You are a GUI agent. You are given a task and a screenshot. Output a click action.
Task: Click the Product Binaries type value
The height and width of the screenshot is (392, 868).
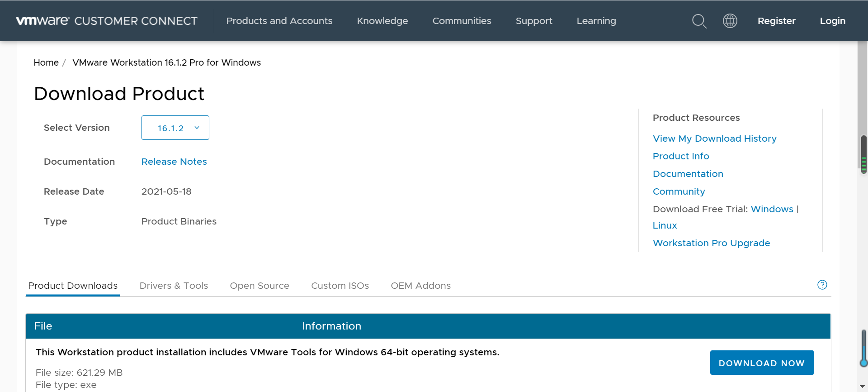coord(179,221)
